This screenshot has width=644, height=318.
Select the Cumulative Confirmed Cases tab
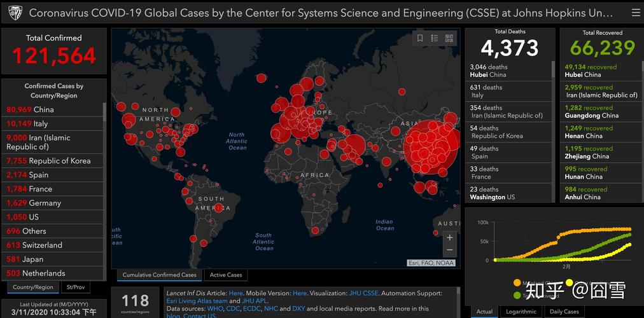[159, 275]
